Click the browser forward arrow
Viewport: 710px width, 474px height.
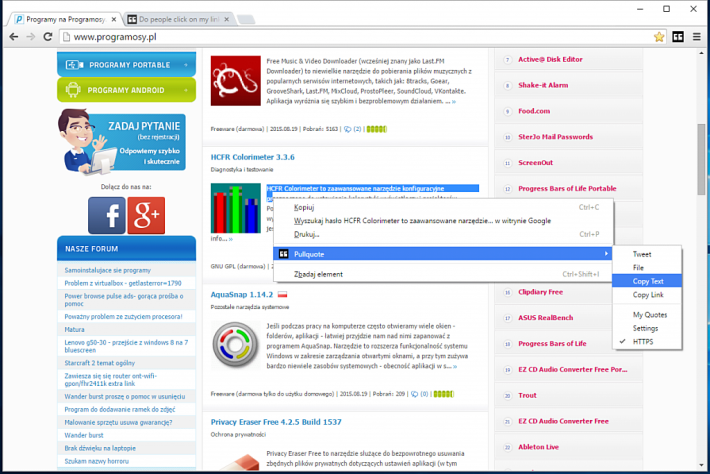31,37
